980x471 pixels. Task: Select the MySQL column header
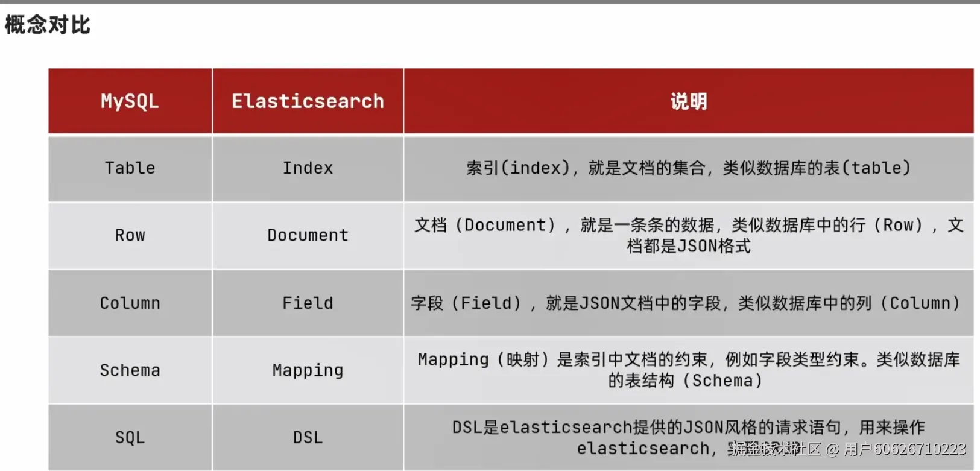[x=130, y=101]
